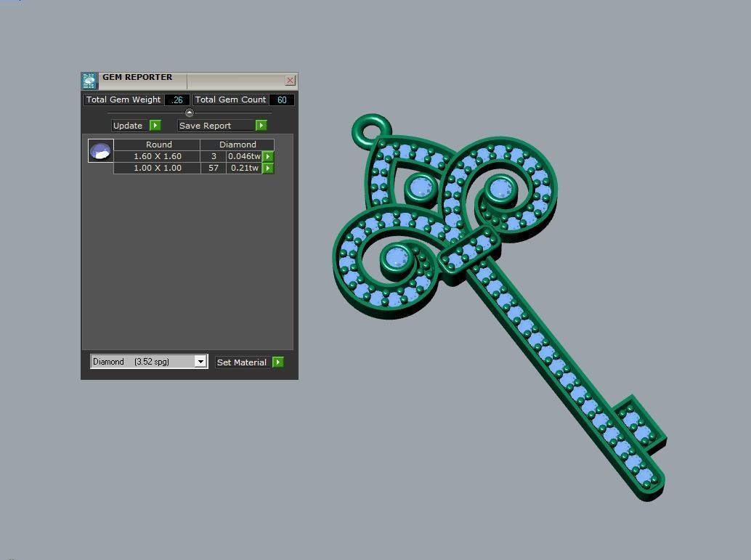Click the gem count 3 cell
The height and width of the screenshot is (560, 751).
(213, 156)
